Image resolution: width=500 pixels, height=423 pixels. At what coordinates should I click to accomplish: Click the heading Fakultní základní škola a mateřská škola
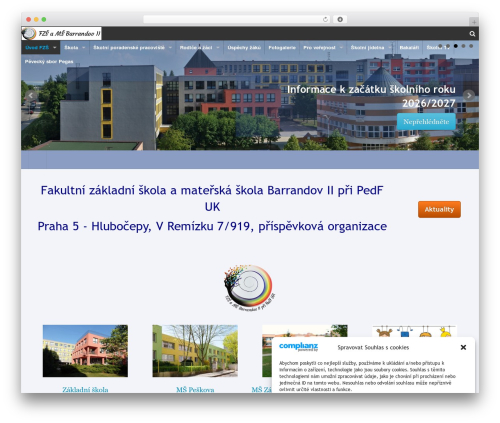(212, 198)
